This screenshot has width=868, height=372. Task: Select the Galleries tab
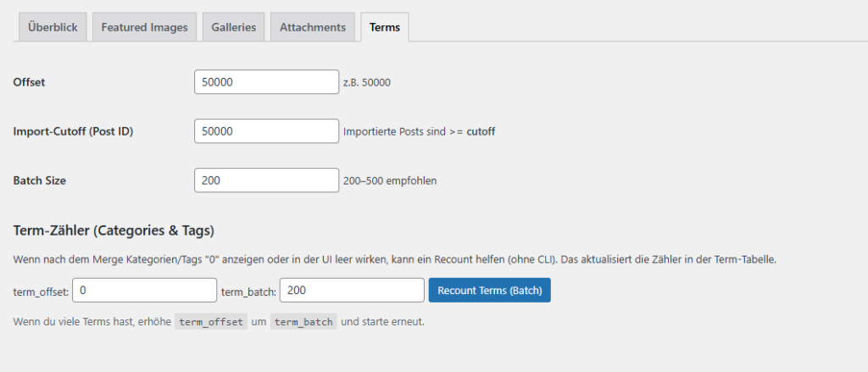point(234,27)
